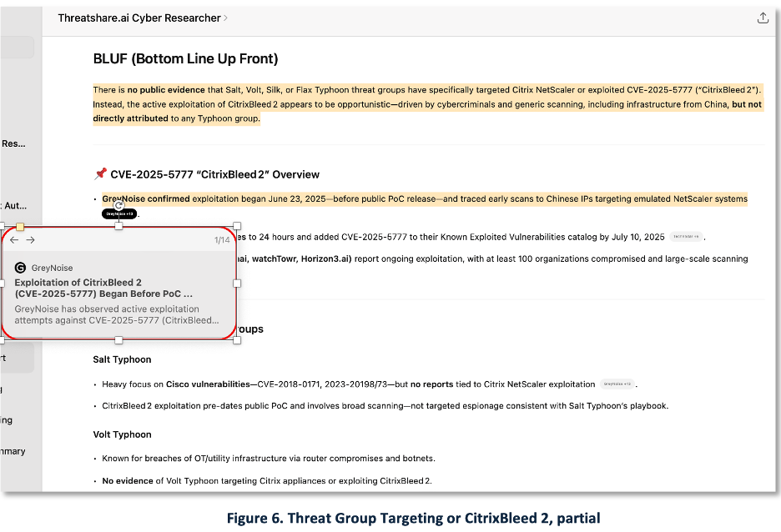The height and width of the screenshot is (532, 781).
Task: Select the 'Aut...' sidebar item
Action: click(x=14, y=205)
